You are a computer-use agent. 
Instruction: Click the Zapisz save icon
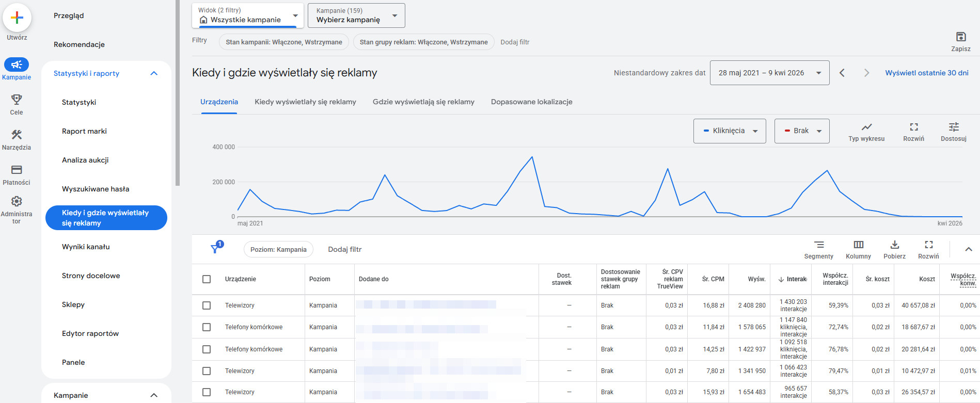click(x=960, y=37)
